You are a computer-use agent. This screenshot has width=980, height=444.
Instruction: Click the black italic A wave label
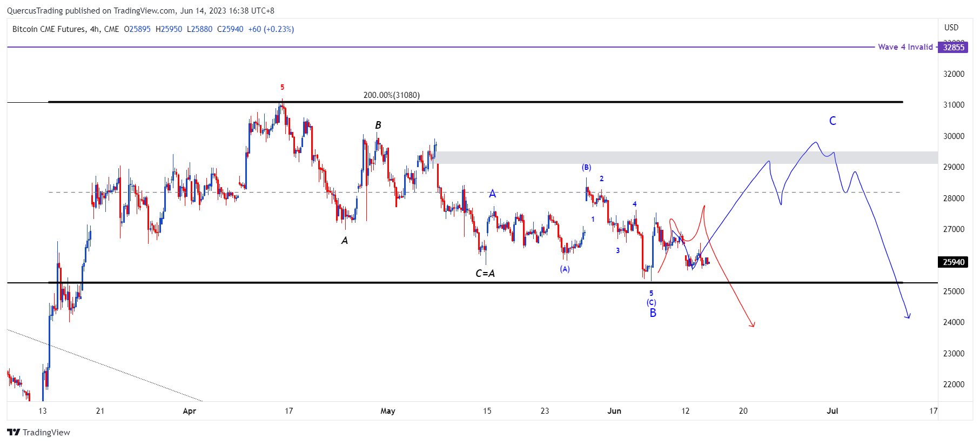345,241
